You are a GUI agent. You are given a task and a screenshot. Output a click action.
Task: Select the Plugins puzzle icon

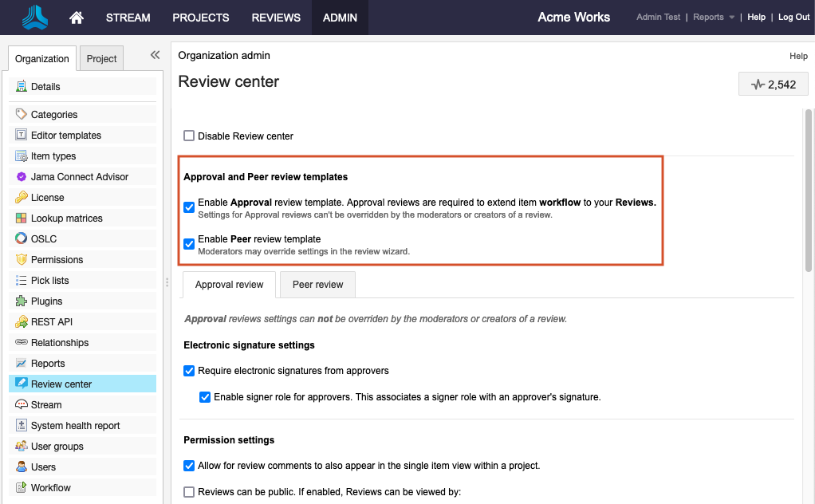22,301
